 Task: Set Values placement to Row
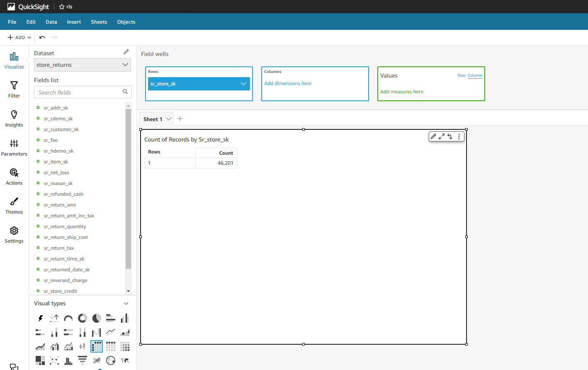(x=462, y=75)
